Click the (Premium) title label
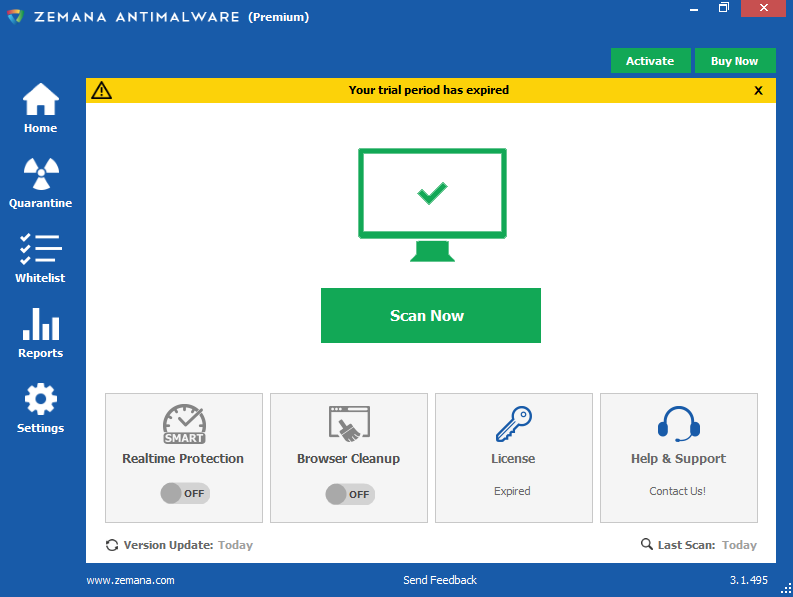This screenshot has width=793, height=597. (279, 17)
